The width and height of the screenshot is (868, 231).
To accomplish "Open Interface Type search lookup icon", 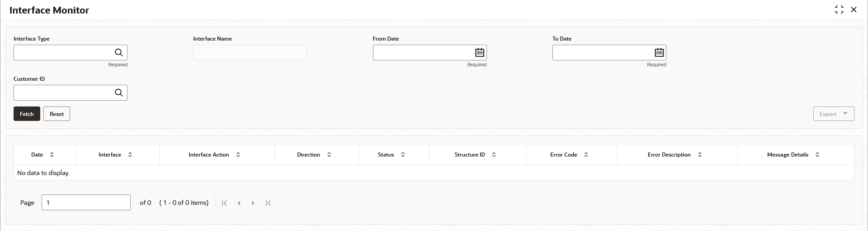I will [x=119, y=53].
